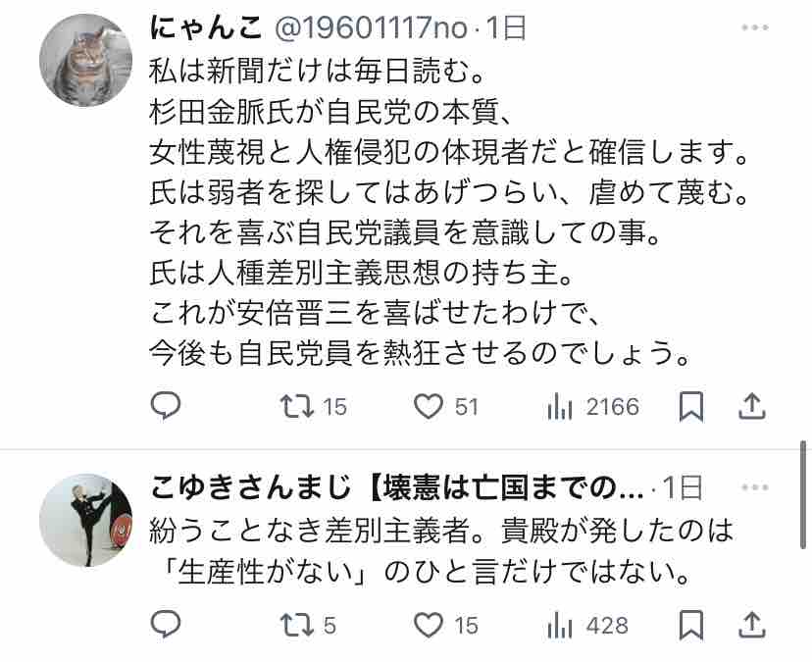Image resolution: width=812 pixels, height=662 pixels.
Task: Bookmark にゃんこ's tweet
Action: tap(691, 407)
